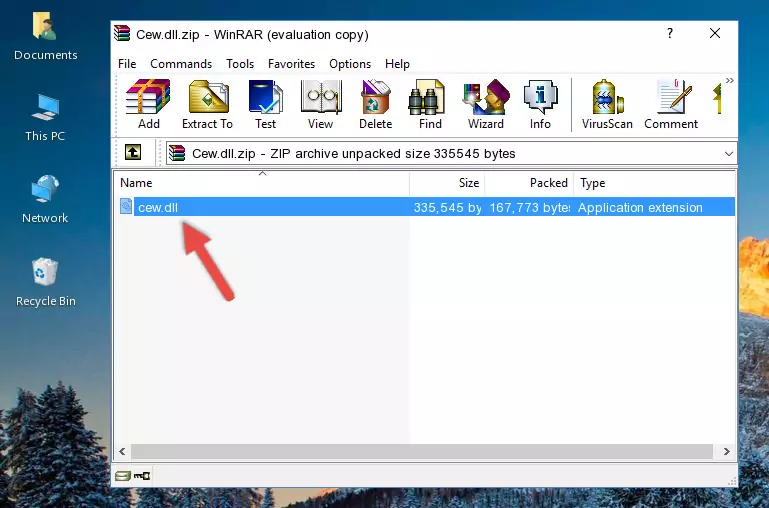The width and height of the screenshot is (769, 508).
Task: Click the 335,545 size value
Action: [447, 207]
